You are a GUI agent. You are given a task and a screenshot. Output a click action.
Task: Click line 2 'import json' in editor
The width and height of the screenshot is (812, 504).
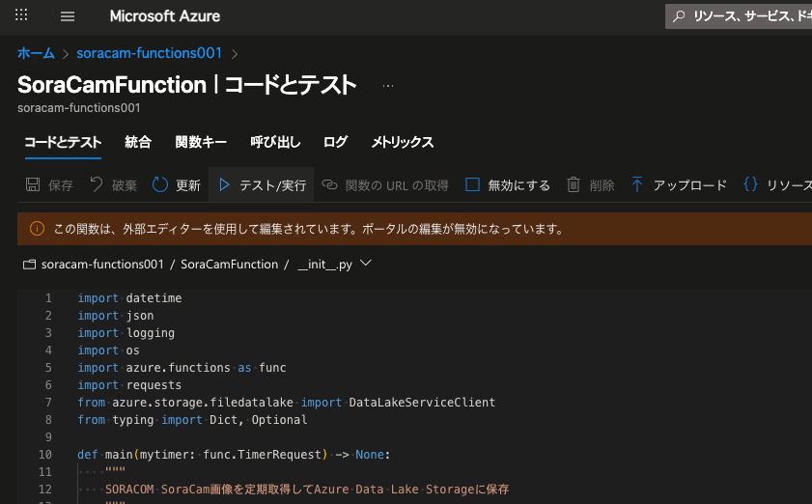(x=116, y=316)
